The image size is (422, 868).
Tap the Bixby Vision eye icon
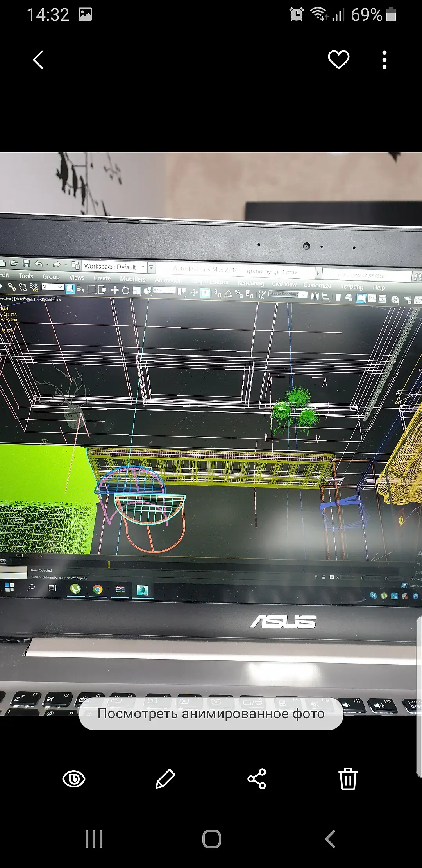(74, 779)
